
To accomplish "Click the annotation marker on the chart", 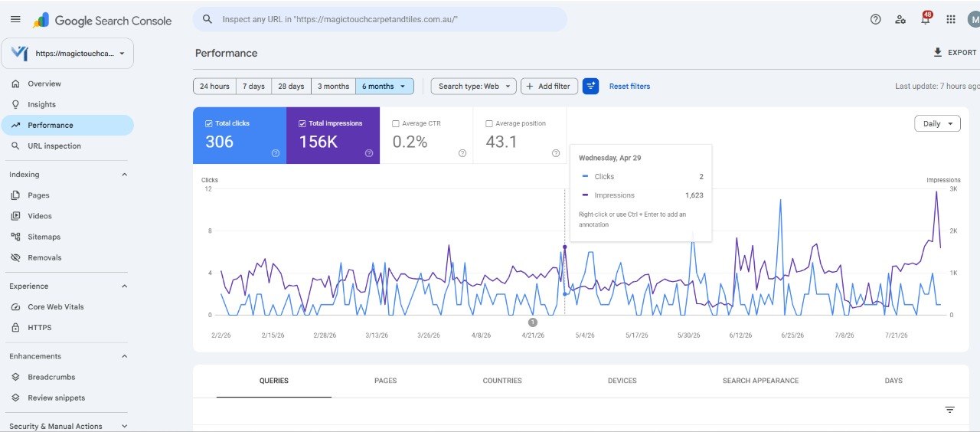I will coord(533,322).
